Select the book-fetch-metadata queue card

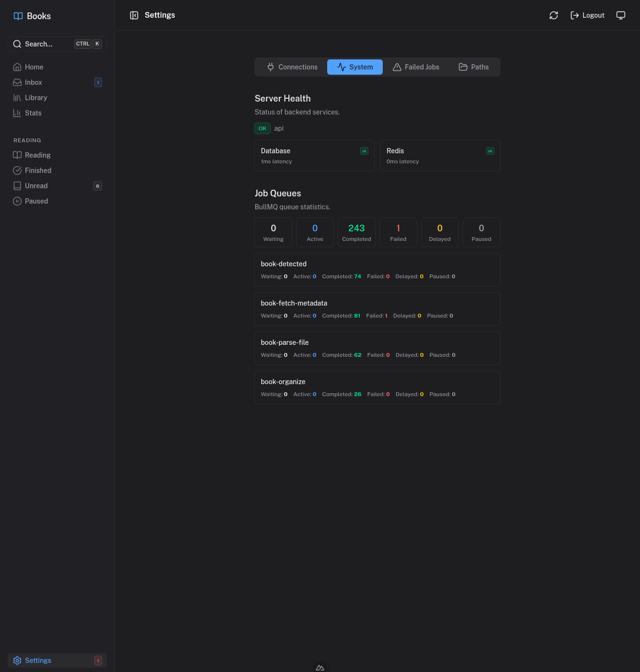[x=377, y=308]
